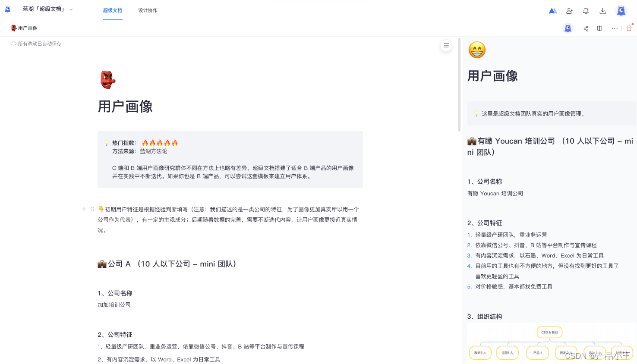Open the blue triangle app icon in header
Viewport: 637px width, 364px height.
click(553, 11)
